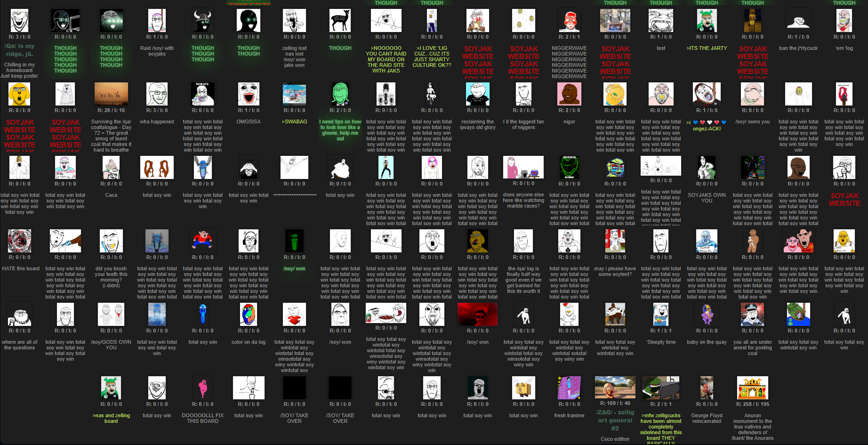Click the "R: 109 / I: 46" reply count
This screenshot has height=445, width=868.
tap(615, 403)
